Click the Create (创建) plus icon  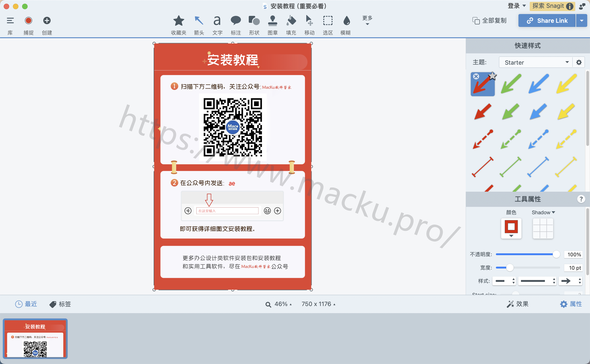pyautogui.click(x=47, y=21)
